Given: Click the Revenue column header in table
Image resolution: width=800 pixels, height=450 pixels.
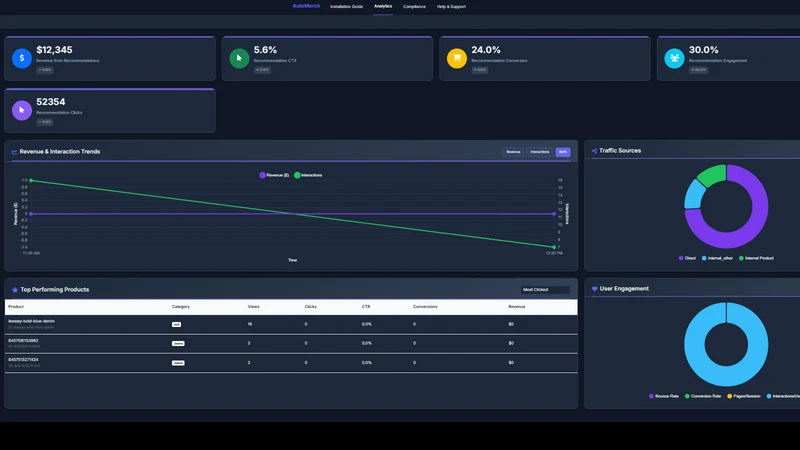Looking at the screenshot, I should (x=517, y=307).
